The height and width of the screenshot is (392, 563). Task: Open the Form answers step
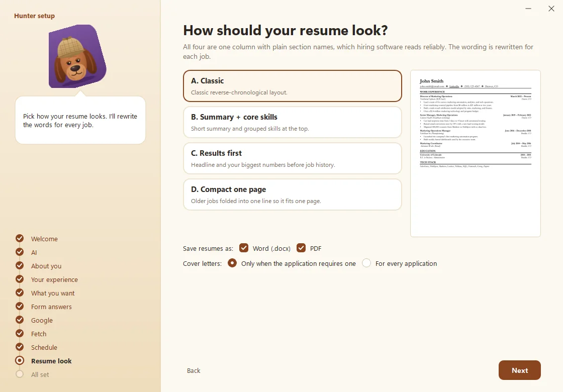(51, 307)
